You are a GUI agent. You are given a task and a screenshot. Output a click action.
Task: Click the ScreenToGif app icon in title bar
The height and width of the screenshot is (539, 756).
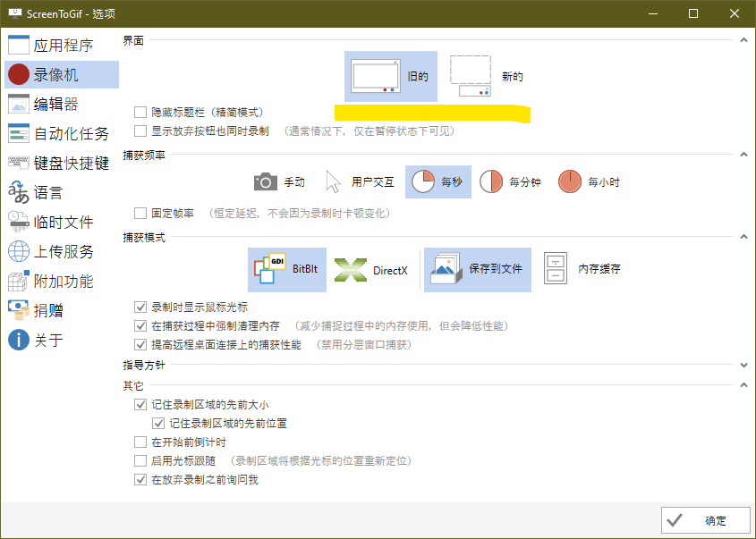(x=15, y=13)
